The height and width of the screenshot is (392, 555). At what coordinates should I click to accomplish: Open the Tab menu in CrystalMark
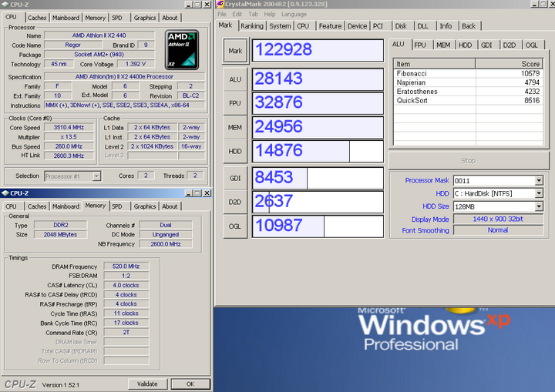(x=253, y=14)
